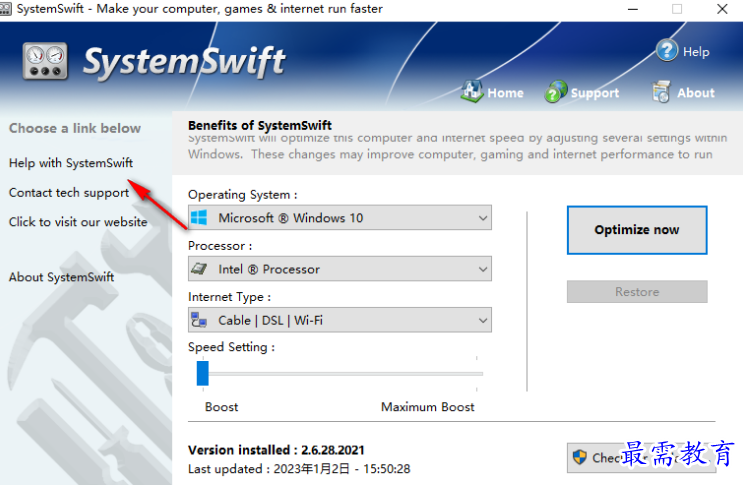Click the blue Help question mark icon
Image resolution: width=743 pixels, height=485 pixels.
[x=667, y=50]
